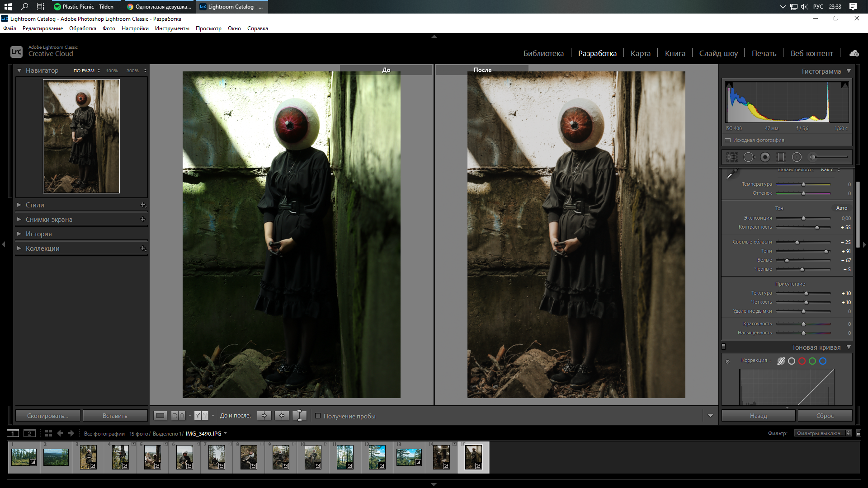
Task: Switch to reference view R A mode
Action: 178,416
